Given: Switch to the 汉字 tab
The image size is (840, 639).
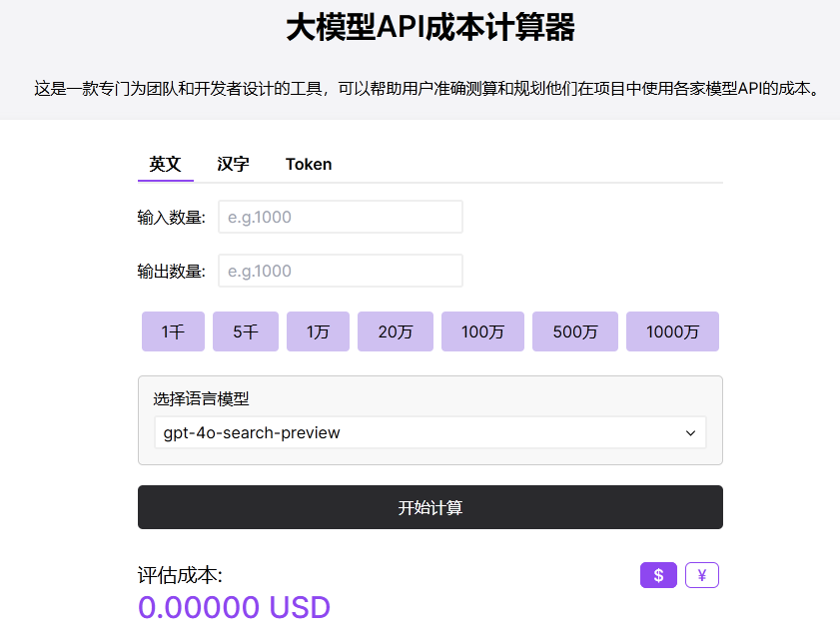Looking at the screenshot, I should click(233, 164).
